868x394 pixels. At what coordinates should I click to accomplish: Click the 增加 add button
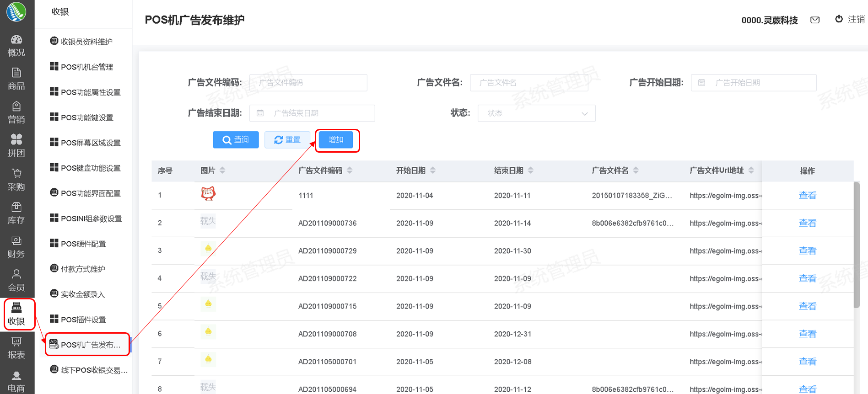click(x=336, y=140)
